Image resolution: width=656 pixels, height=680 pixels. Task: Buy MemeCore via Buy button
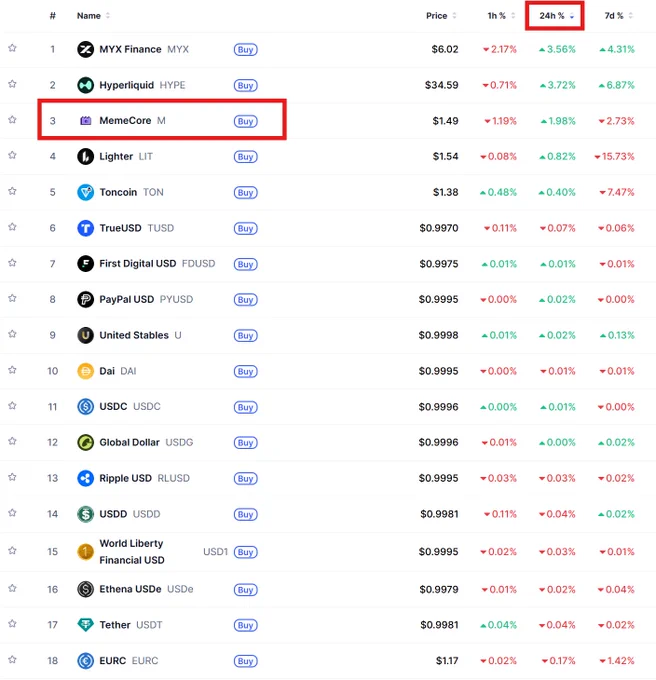(x=245, y=121)
